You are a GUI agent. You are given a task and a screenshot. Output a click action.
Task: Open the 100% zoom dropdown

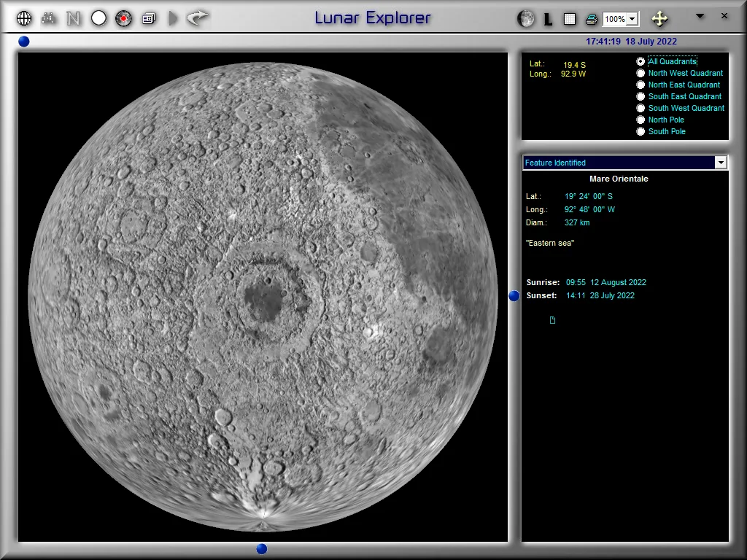click(632, 19)
